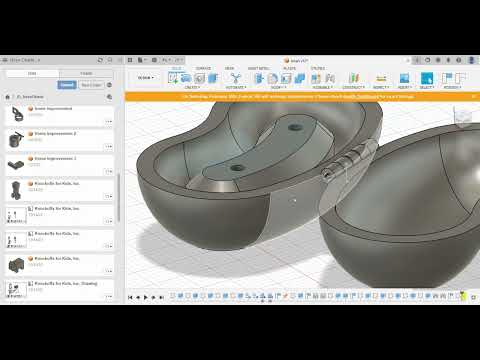Screen dimensions: 480x360
Task: Undo the last action
Action: coord(166,60)
